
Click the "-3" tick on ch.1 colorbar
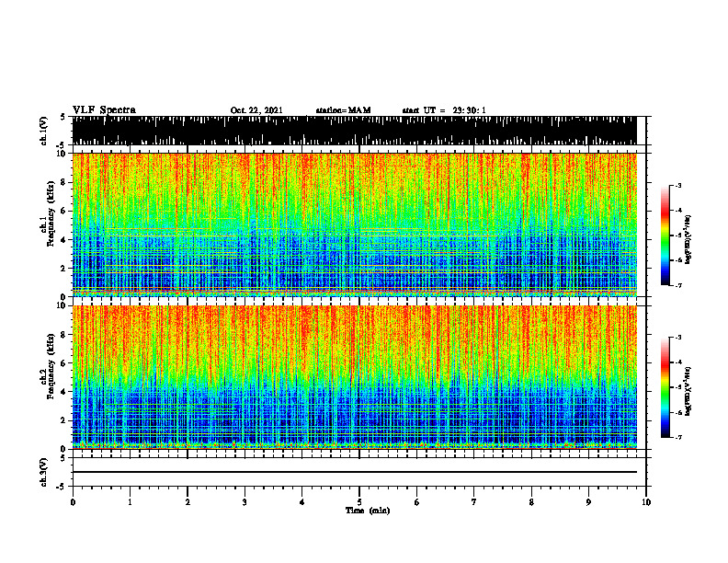[678, 185]
